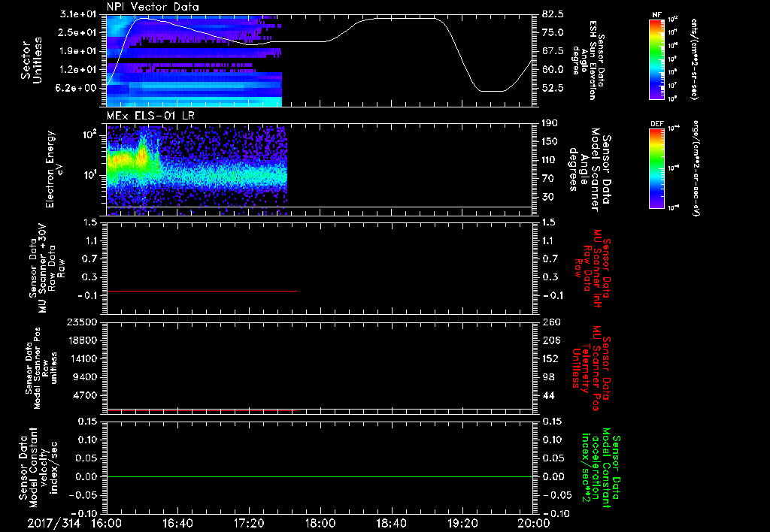Click the 18:00 time axis label
Image resolution: width=770 pixels, height=532 pixels.
click(x=320, y=523)
